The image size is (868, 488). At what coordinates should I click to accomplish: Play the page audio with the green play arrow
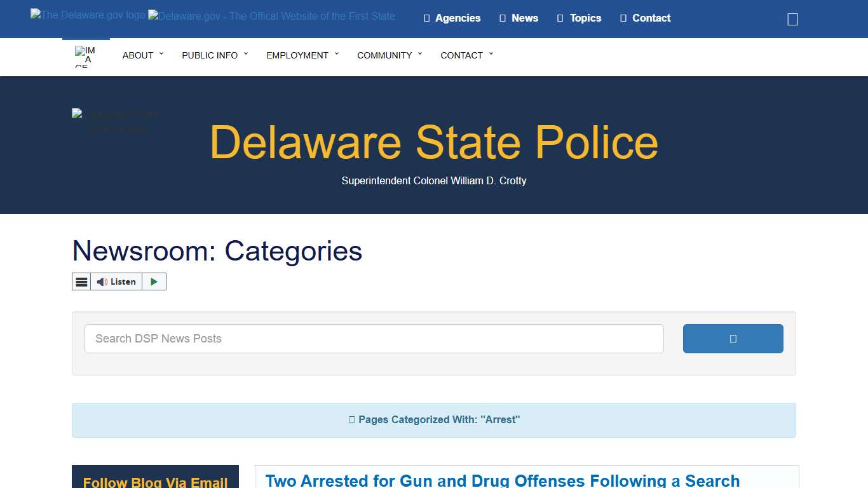(154, 281)
